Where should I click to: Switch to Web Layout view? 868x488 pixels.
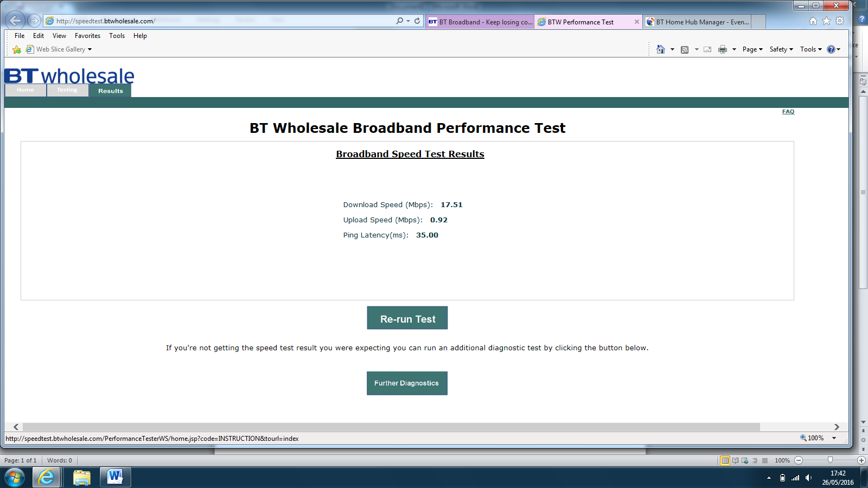click(744, 460)
